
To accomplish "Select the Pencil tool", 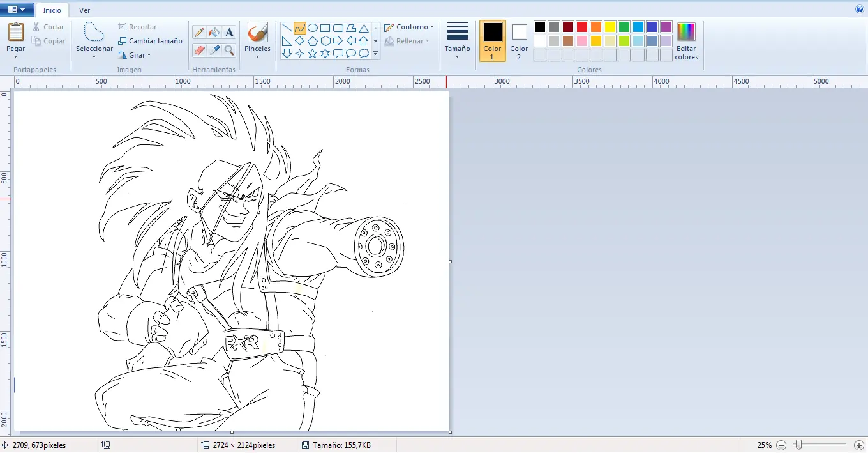I will tap(199, 32).
